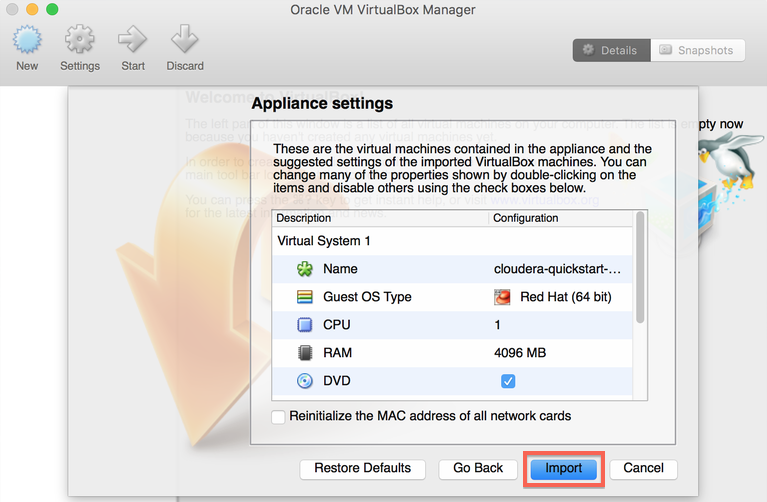Click the DVD disc icon

305,381
